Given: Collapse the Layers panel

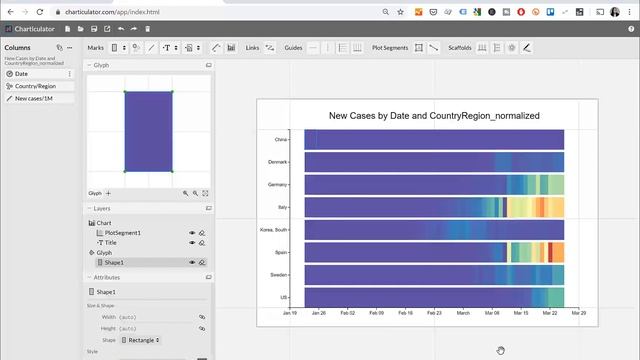Looking at the screenshot, I should pyautogui.click(x=89, y=208).
